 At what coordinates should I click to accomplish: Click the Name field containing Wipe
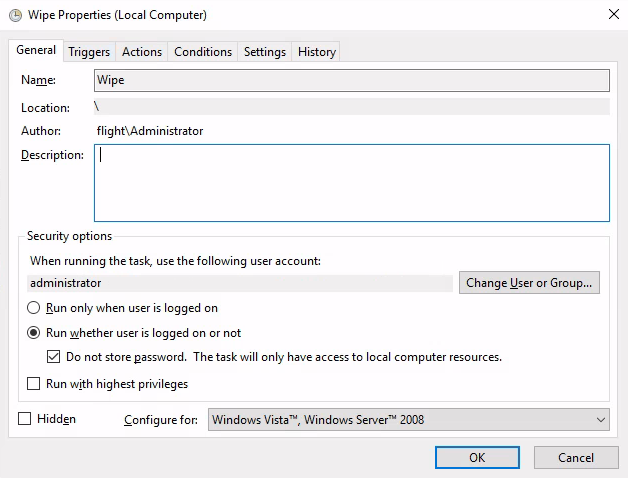(352, 80)
